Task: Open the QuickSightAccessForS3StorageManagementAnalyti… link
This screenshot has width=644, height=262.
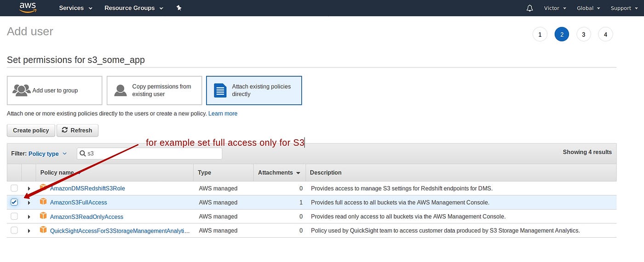Action: click(x=120, y=230)
